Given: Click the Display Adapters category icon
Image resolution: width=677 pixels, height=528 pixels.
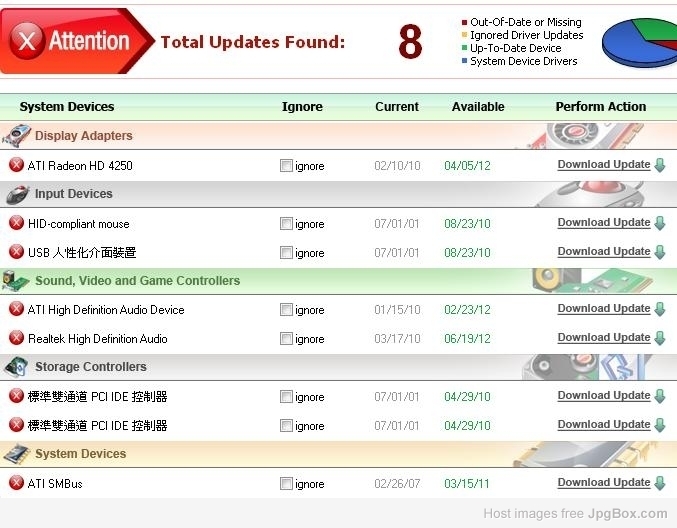Looking at the screenshot, I should [16, 136].
